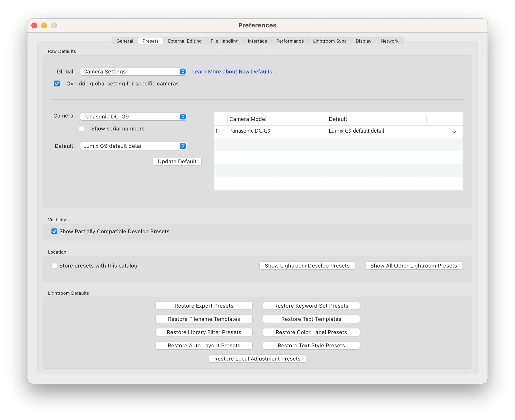The width and height of the screenshot is (515, 420).
Task: Open the Camera dropdown showing Panasonic DC-G9
Action: click(133, 117)
